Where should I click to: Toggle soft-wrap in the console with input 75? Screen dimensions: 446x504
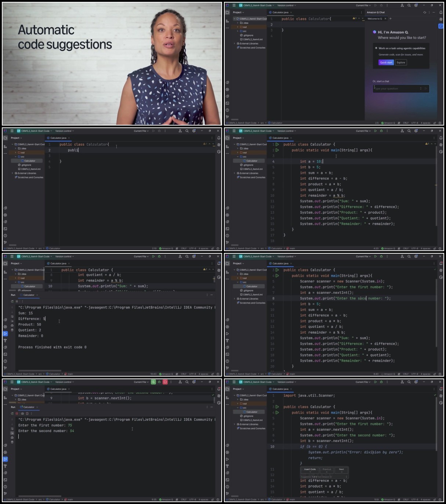(12, 429)
